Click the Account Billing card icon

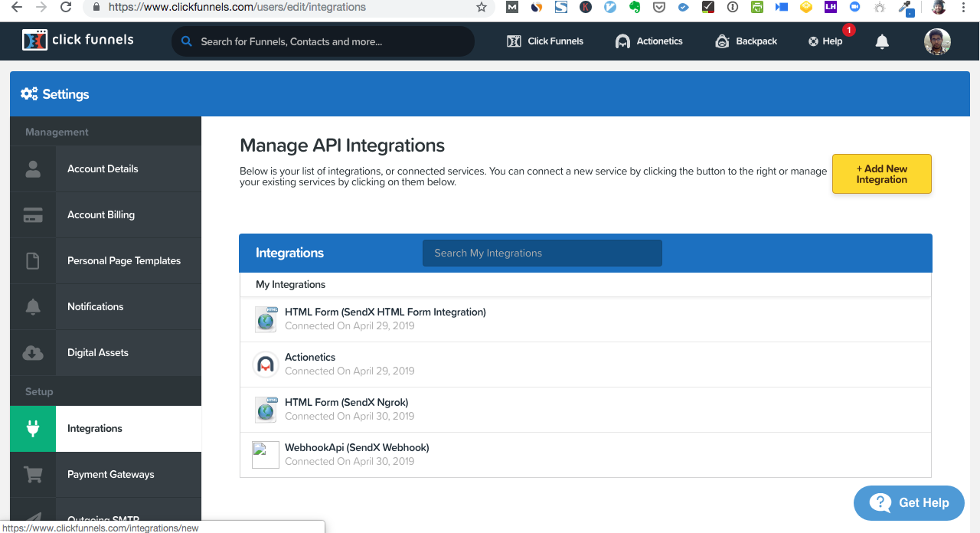point(33,215)
